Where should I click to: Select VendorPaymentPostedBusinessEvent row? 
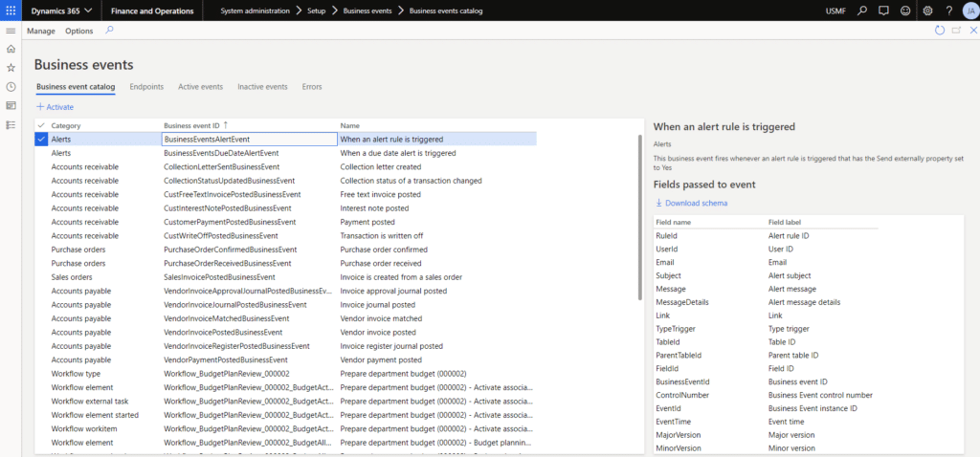point(285,359)
